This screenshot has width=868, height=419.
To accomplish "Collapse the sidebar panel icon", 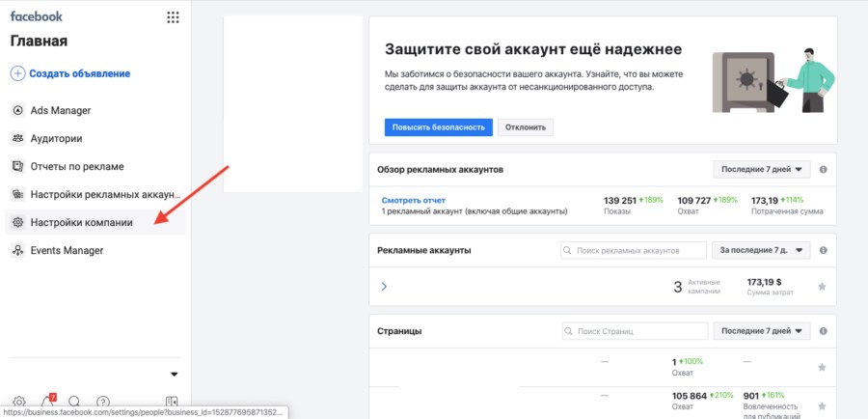I will click(173, 402).
